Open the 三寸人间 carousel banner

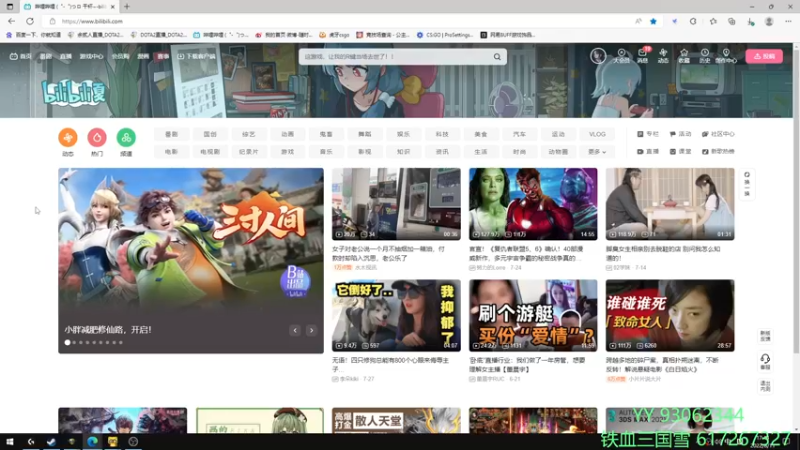(x=191, y=260)
